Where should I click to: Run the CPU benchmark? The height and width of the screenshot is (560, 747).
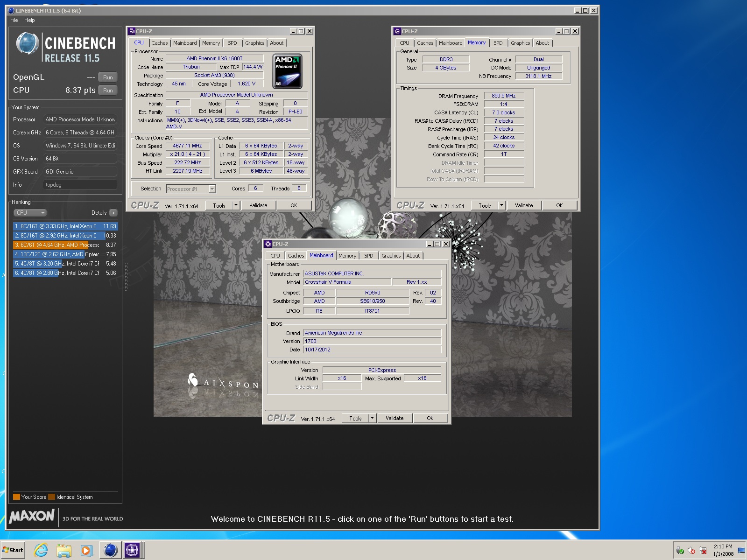pos(108,91)
